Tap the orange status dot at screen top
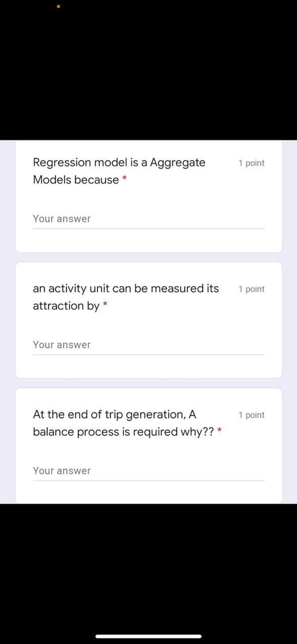This screenshot has width=297, height=644. [58, 7]
